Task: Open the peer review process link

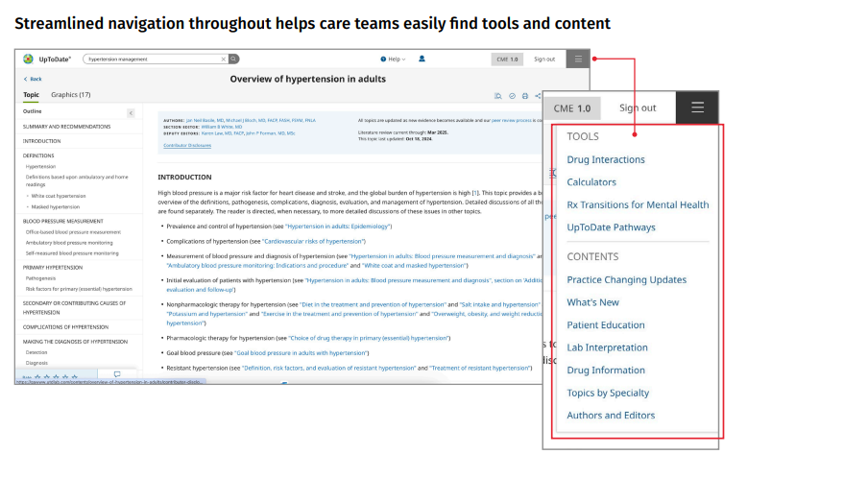Action: click(x=512, y=120)
